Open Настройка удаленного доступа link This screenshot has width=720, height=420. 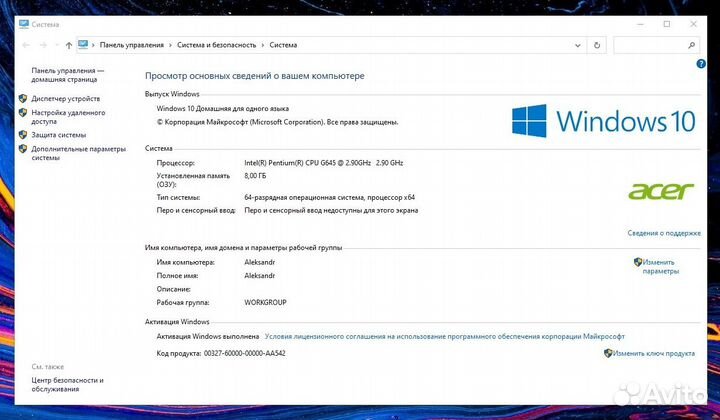tap(68, 117)
